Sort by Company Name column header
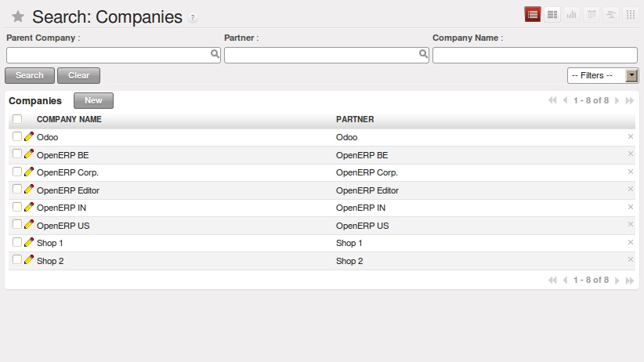The height and width of the screenshot is (362, 644). (x=69, y=119)
